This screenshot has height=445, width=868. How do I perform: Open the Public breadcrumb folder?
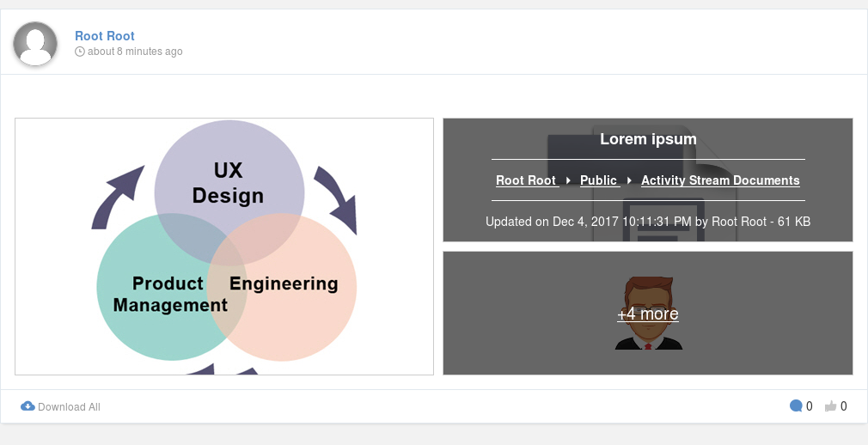click(598, 180)
